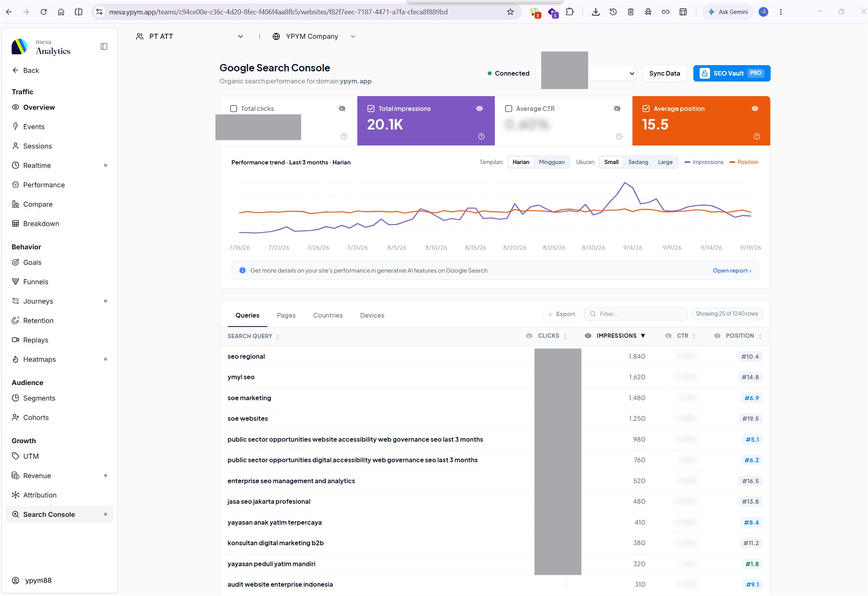This screenshot has height=596, width=868.
Task: Toggle visibility eye on Average CTR card
Action: click(x=617, y=109)
